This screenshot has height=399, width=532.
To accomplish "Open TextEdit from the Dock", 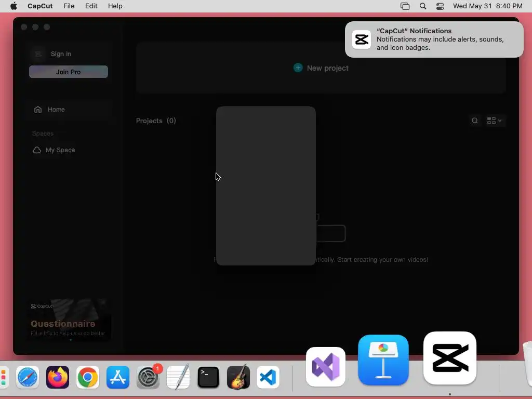I will pos(178,377).
